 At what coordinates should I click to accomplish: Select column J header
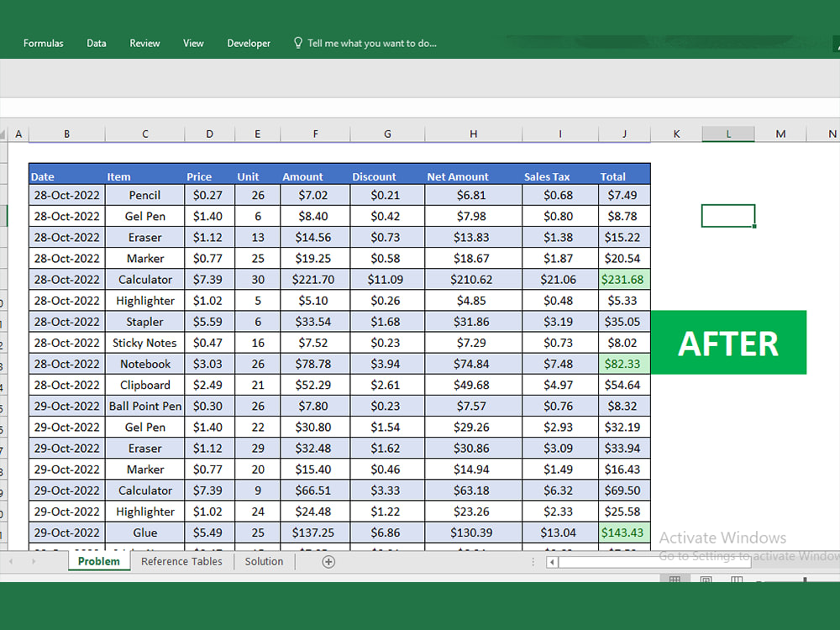[x=625, y=134]
